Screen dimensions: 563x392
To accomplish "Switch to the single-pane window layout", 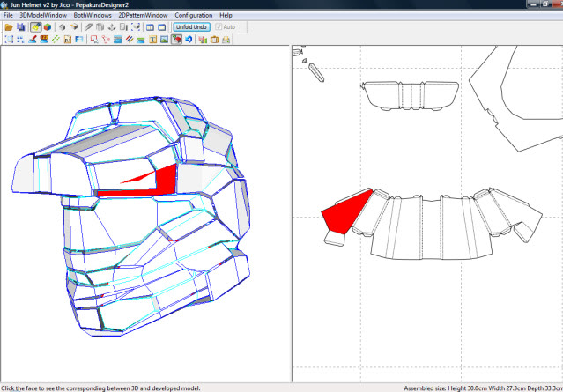I will [162, 27].
